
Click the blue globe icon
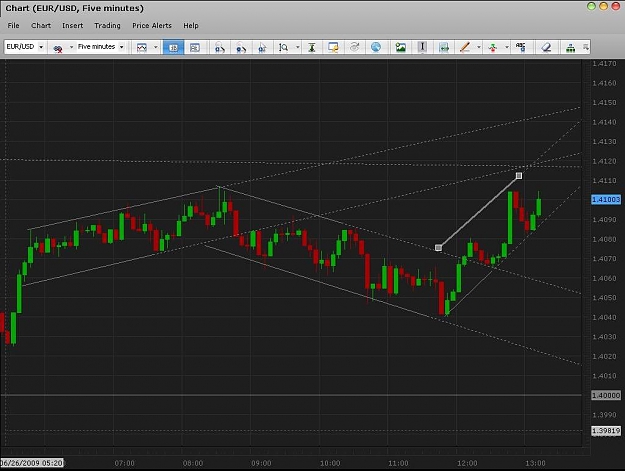click(376, 47)
